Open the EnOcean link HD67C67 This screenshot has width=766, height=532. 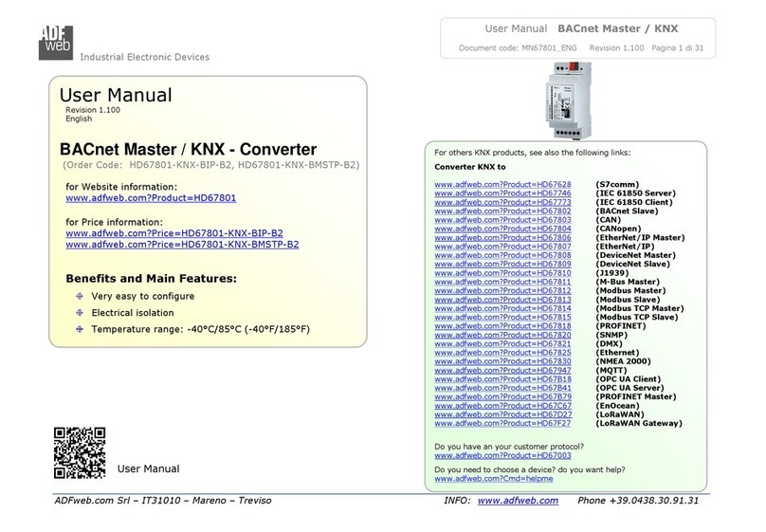coord(502,406)
